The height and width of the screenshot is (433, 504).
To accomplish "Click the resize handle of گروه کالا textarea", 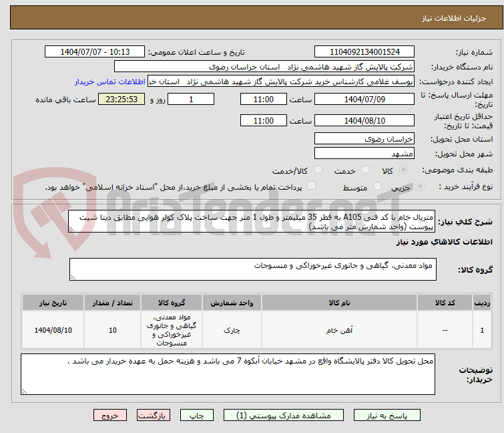I will pos(73,277).
